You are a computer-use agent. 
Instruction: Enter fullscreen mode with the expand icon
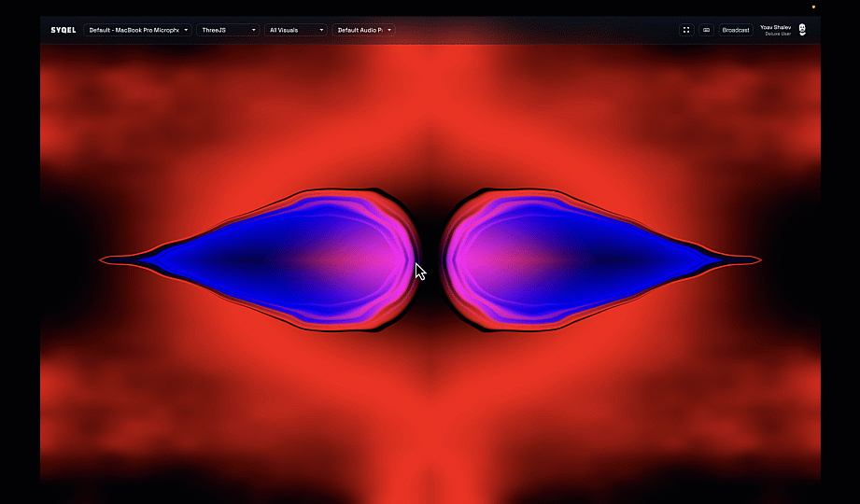(x=686, y=30)
